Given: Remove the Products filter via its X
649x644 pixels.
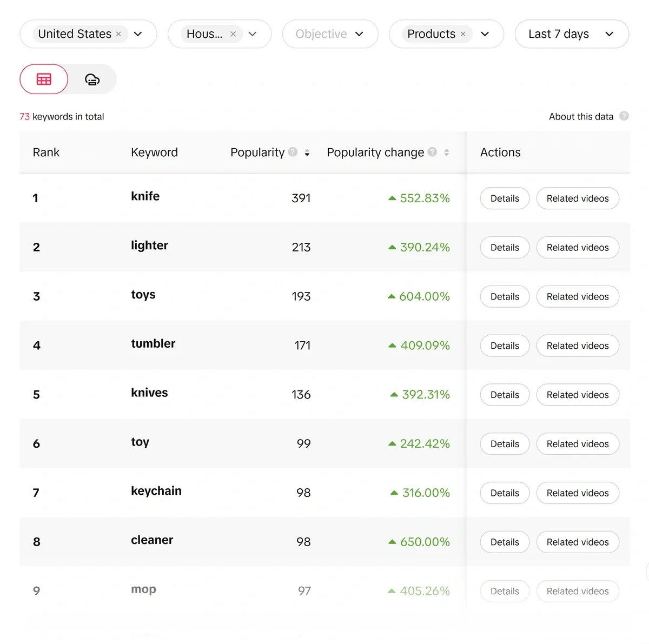Looking at the screenshot, I should pos(463,34).
